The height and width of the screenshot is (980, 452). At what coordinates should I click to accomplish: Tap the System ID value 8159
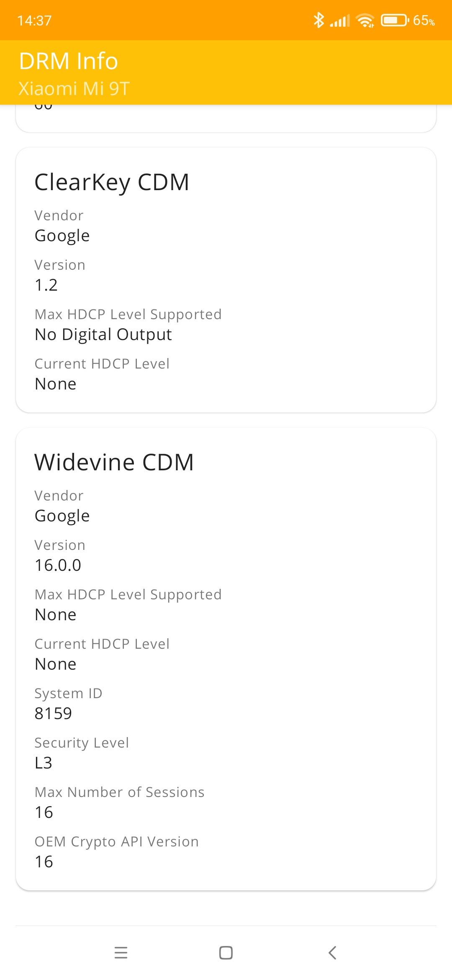point(53,714)
